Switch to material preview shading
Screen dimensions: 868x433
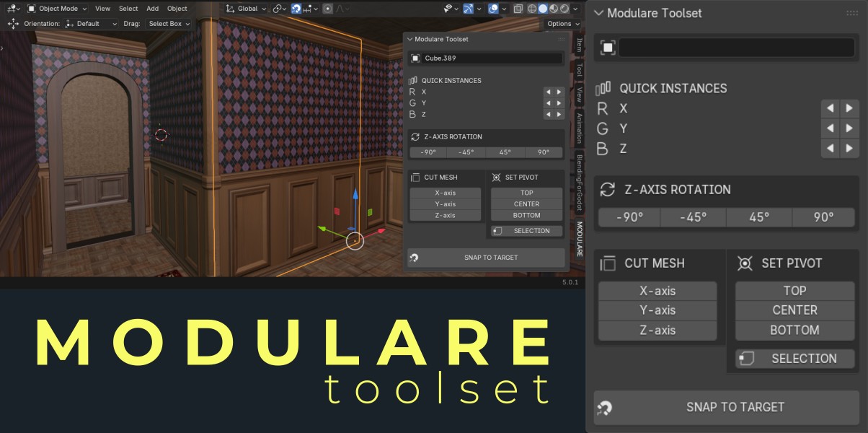click(x=554, y=9)
